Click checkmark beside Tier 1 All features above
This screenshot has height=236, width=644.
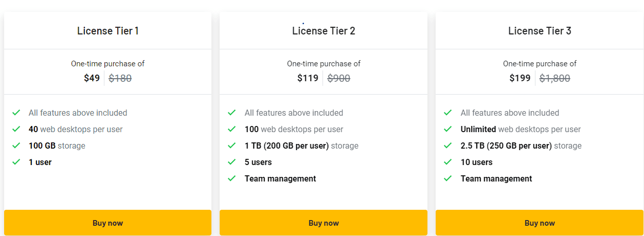coord(16,113)
